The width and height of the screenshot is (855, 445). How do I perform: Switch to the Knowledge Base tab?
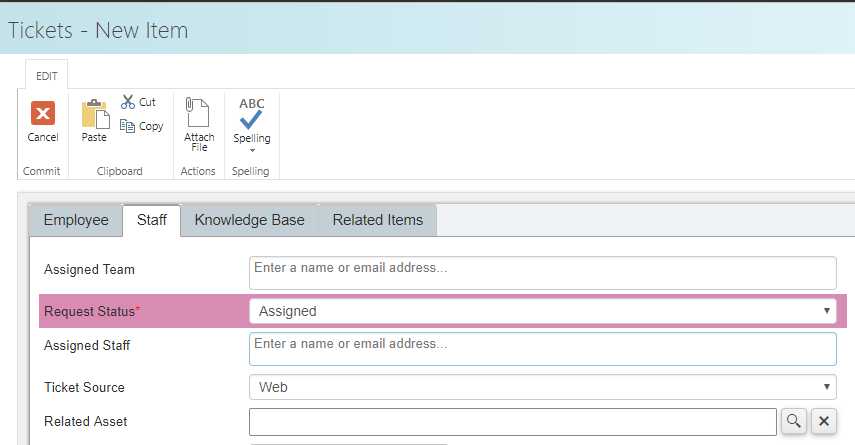pos(249,220)
